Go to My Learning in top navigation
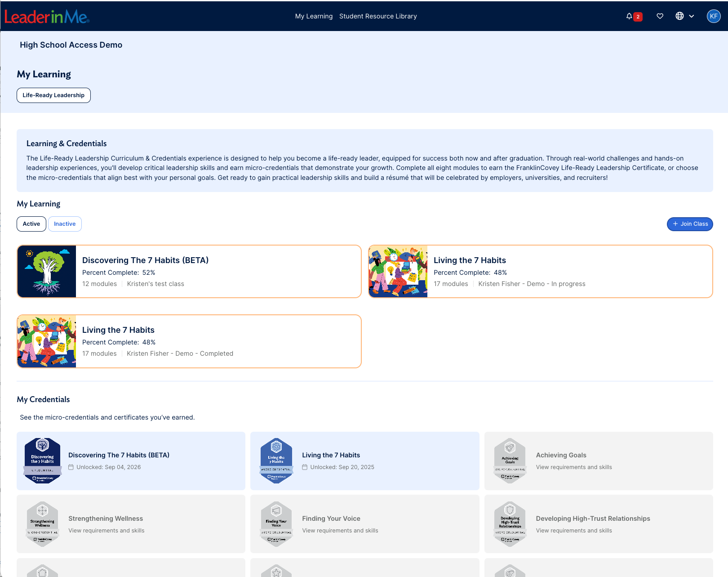Image resolution: width=728 pixels, height=577 pixels. pyautogui.click(x=314, y=16)
